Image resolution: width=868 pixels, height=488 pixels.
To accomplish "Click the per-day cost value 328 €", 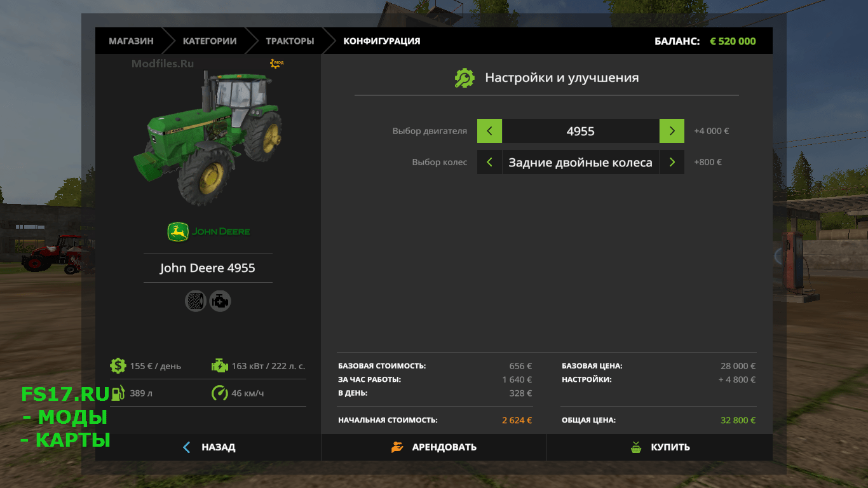I will [520, 393].
